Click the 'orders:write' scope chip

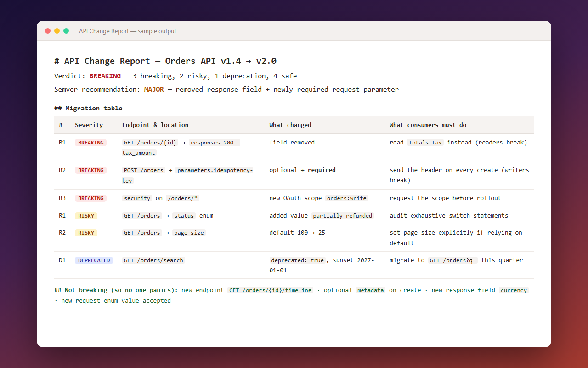(347, 198)
